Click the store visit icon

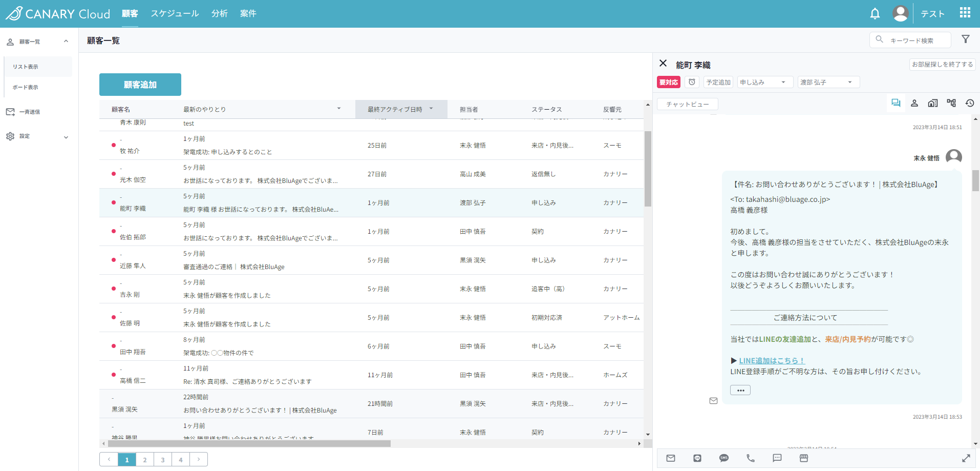[x=804, y=458]
